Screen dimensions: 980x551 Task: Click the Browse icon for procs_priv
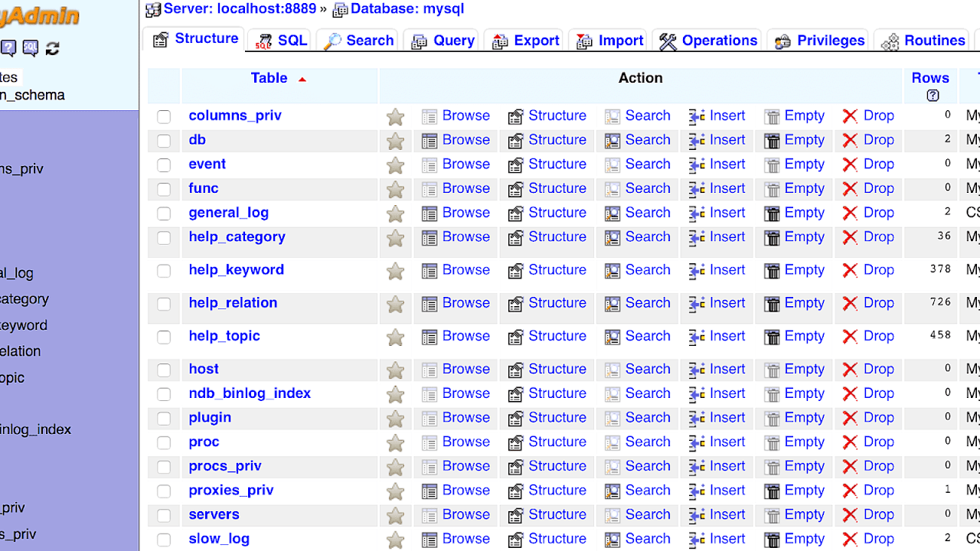click(x=430, y=467)
